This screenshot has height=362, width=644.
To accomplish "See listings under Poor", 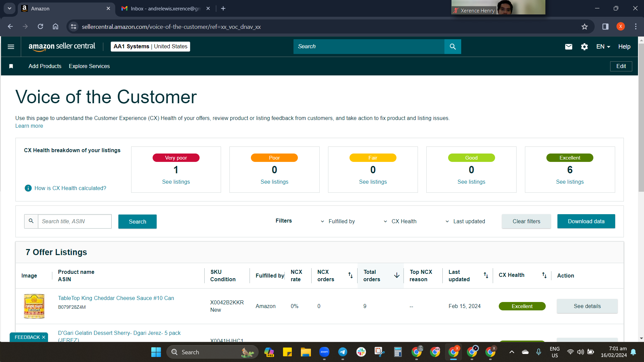I will (x=274, y=182).
